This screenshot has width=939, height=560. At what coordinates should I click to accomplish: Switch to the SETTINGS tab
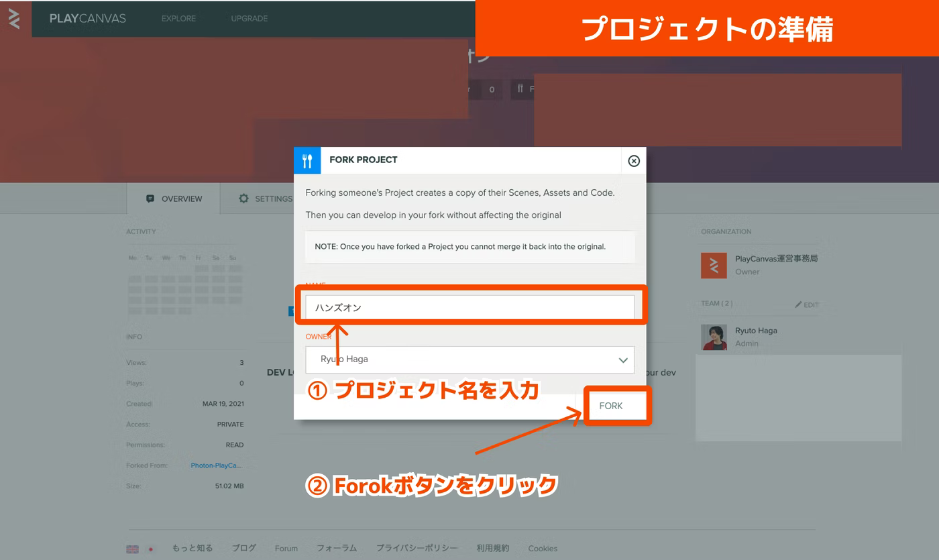point(266,199)
